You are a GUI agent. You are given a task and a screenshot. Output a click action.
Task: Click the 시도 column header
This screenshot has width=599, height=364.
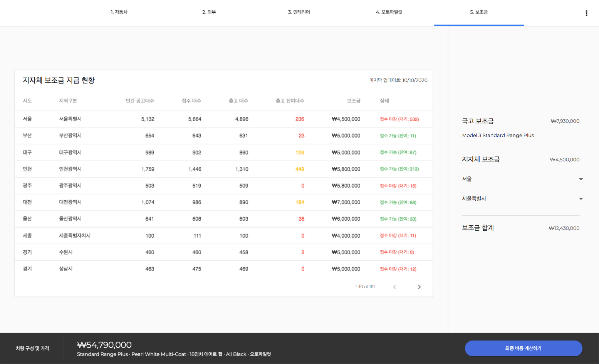pos(27,101)
